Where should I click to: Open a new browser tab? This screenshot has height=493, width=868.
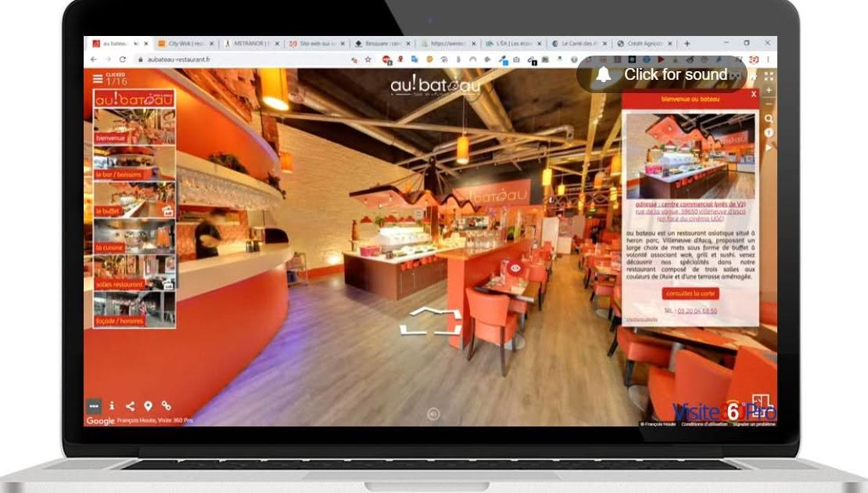point(687,43)
